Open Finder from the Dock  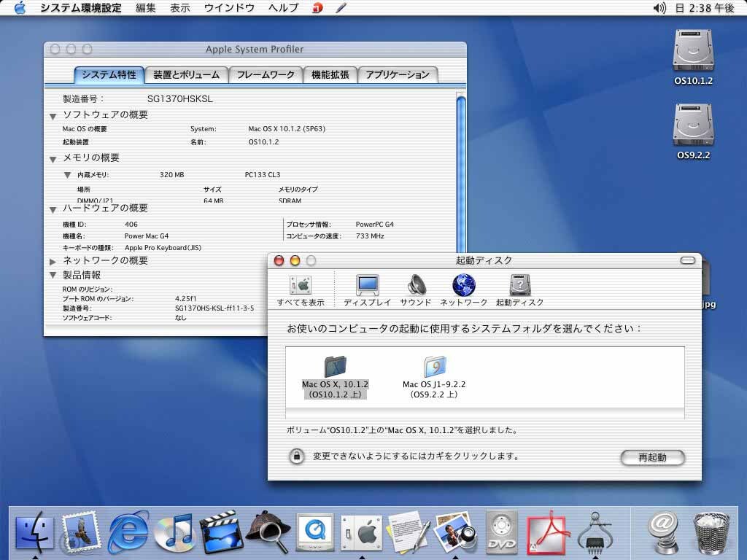[34, 532]
